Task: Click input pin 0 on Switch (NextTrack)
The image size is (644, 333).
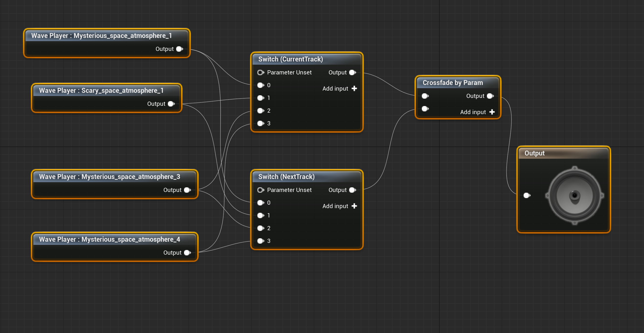Action: (261, 202)
